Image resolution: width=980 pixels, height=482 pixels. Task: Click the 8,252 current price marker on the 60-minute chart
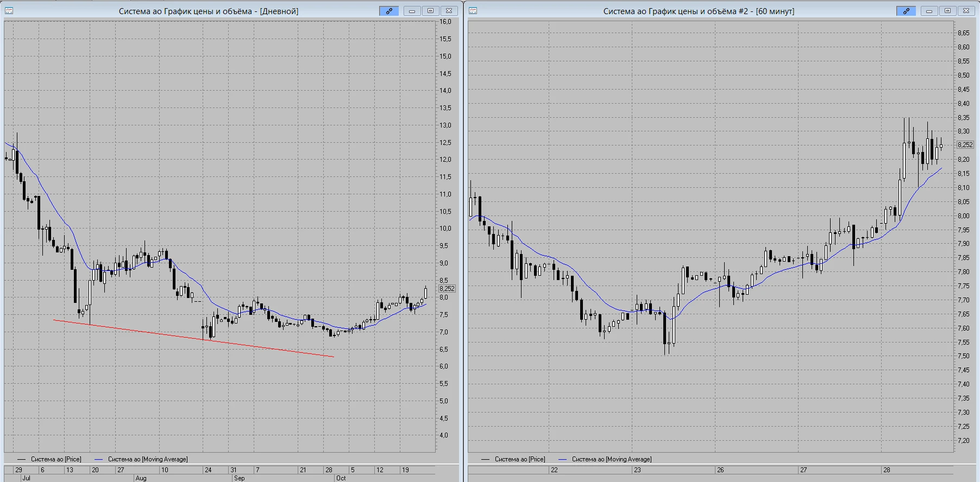point(965,145)
